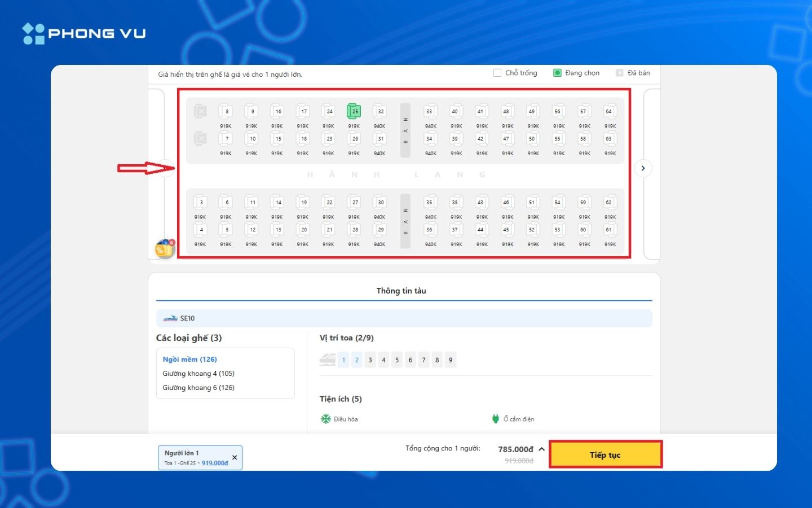Click the Ổ cắm điện power outlet icon
Viewport: 812px width, 508px height.
pyautogui.click(x=496, y=419)
